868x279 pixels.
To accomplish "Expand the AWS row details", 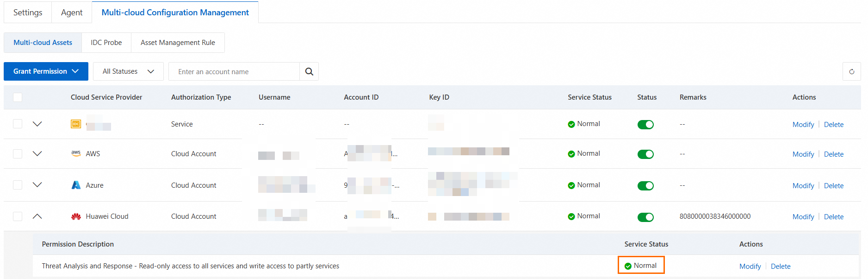I will click(37, 153).
